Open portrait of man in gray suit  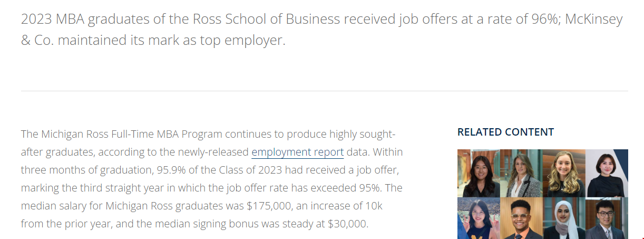click(x=607, y=218)
